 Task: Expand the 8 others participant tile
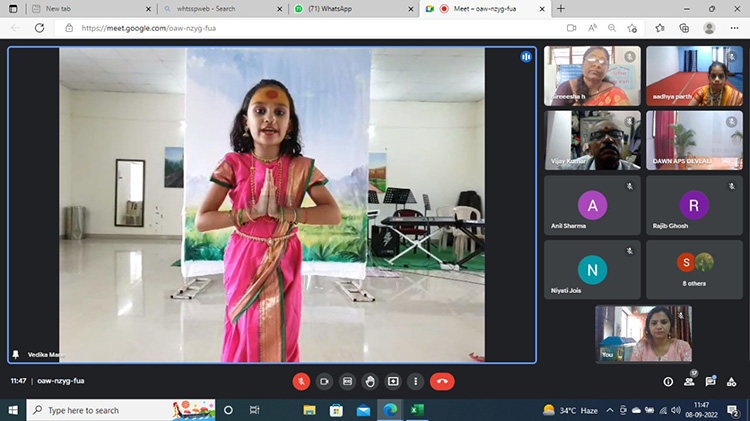tap(695, 269)
